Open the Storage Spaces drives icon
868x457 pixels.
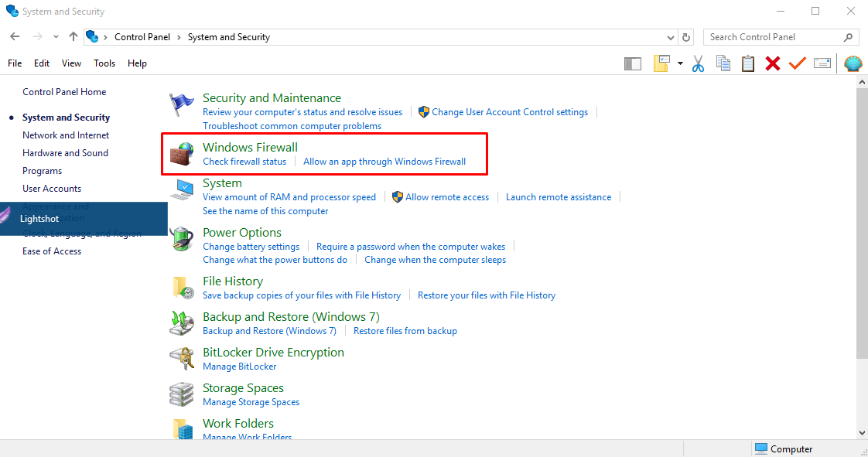click(x=182, y=394)
